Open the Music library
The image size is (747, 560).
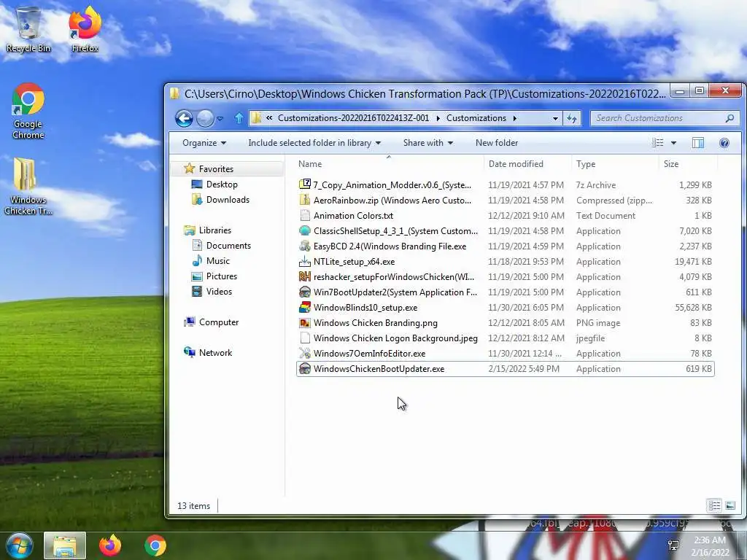coord(217,261)
